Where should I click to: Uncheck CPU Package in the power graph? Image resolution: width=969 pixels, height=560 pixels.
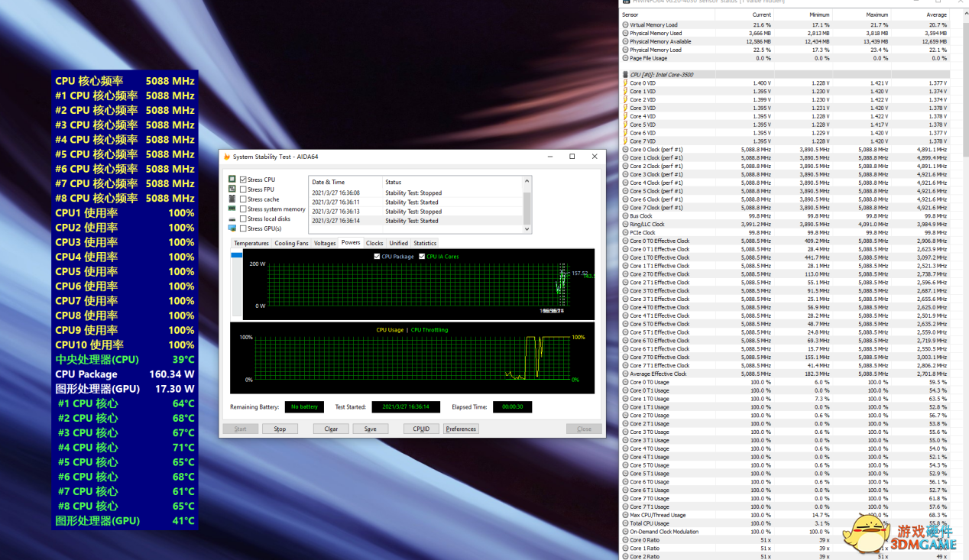[377, 257]
